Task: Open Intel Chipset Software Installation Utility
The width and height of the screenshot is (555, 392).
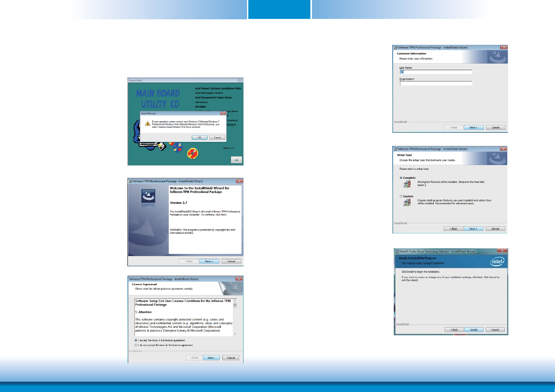Action: point(218,88)
